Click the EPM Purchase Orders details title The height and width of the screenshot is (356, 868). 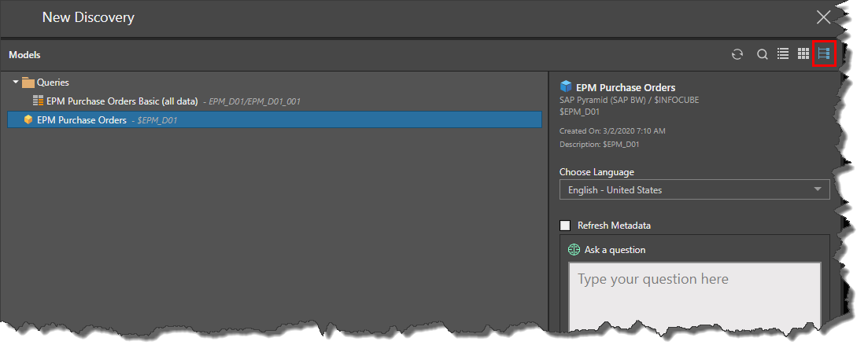pyautogui.click(x=626, y=87)
